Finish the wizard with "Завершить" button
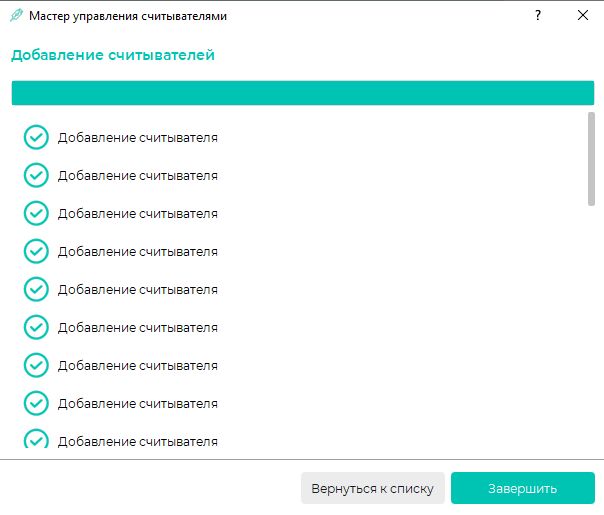Image resolution: width=604 pixels, height=515 pixels. pos(523,488)
